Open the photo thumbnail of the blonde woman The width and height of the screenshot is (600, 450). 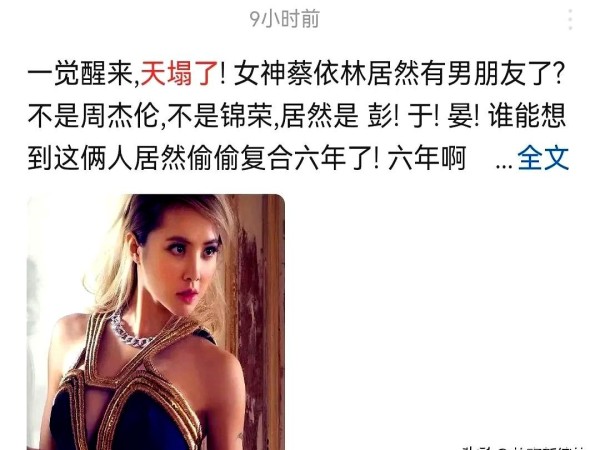(x=156, y=322)
